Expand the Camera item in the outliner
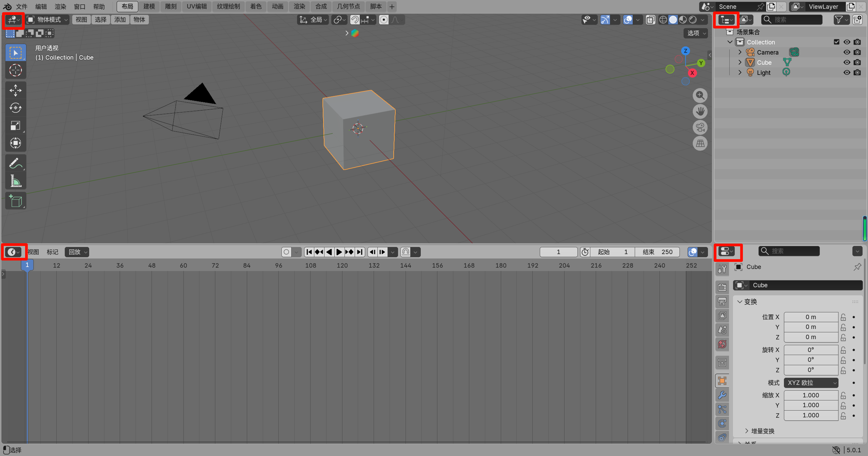The height and width of the screenshot is (456, 868). point(740,52)
